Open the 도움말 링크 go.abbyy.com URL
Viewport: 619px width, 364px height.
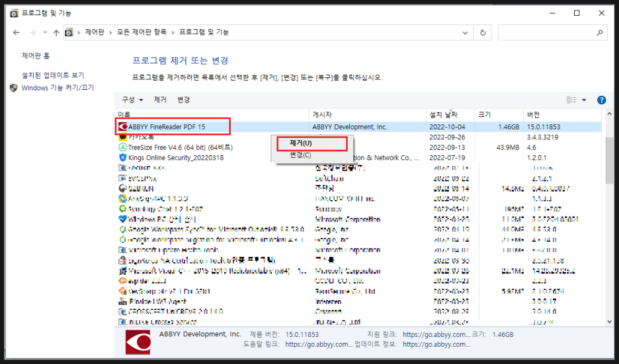pos(319,344)
